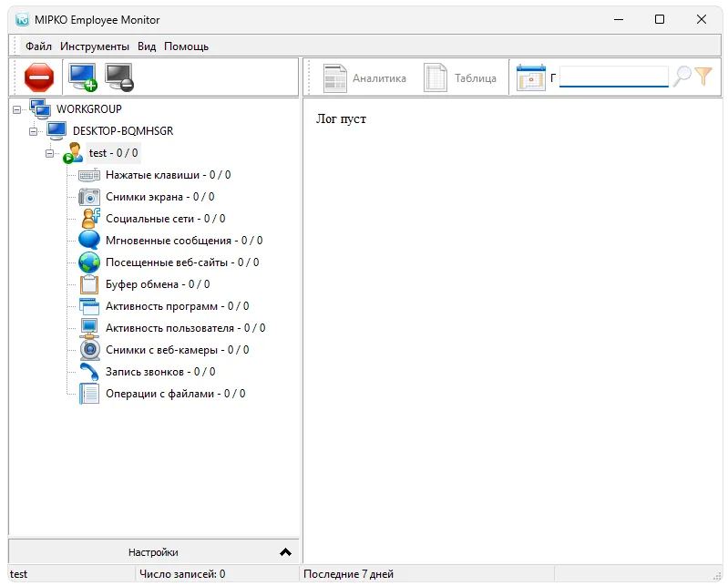Select the 'test - 0 / 0' user row
Viewport: 728px width, 586px height.
113,153
